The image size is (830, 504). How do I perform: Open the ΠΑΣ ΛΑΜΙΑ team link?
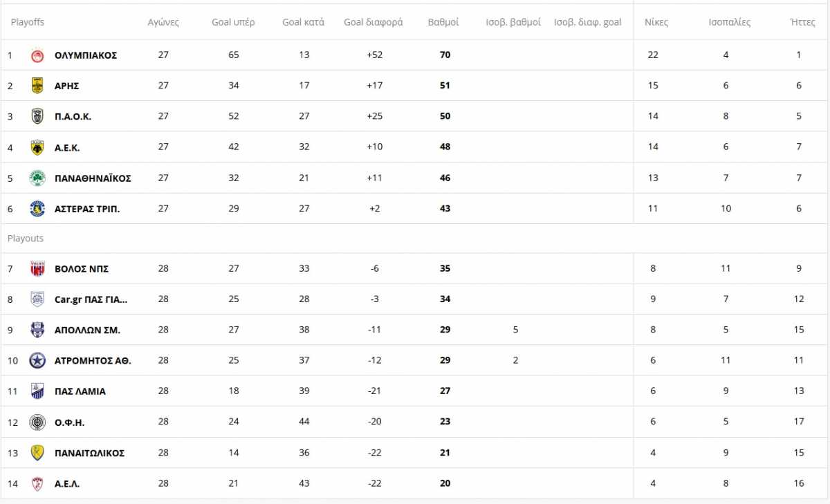[80, 391]
